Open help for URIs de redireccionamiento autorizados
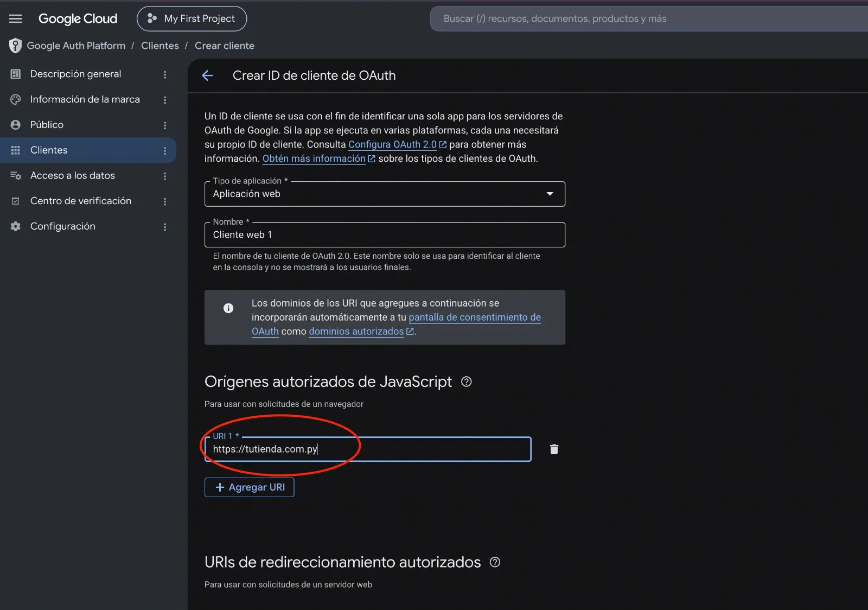 pyautogui.click(x=495, y=562)
